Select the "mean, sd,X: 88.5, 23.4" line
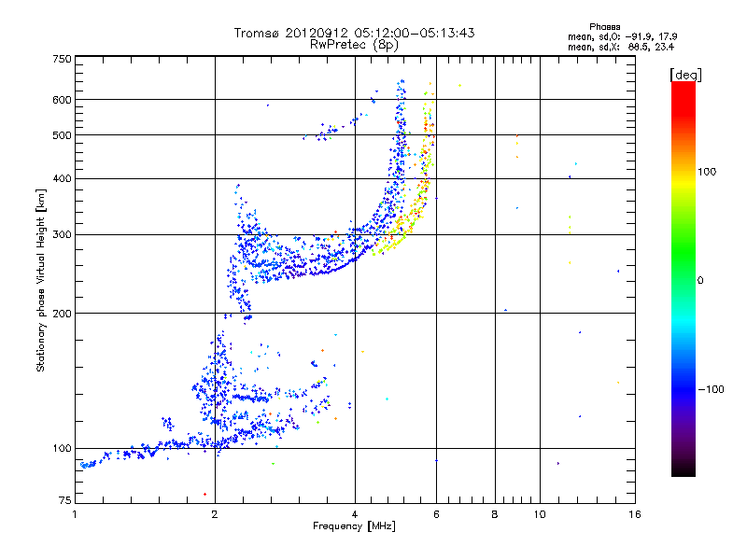 point(620,47)
